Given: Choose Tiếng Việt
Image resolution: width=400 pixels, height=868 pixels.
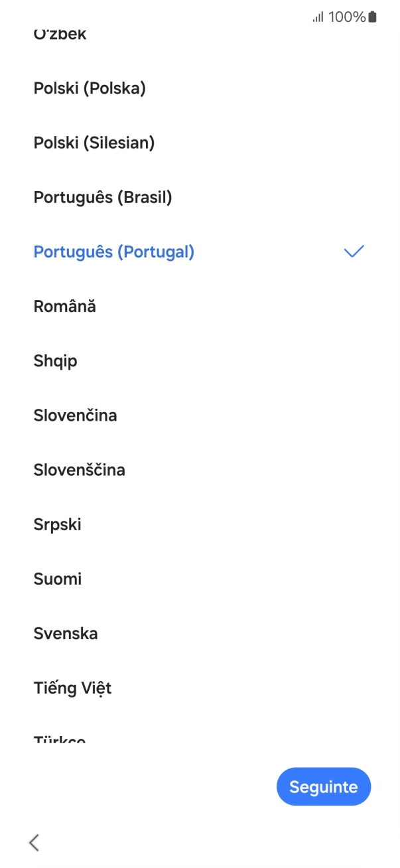Looking at the screenshot, I should (x=73, y=687).
